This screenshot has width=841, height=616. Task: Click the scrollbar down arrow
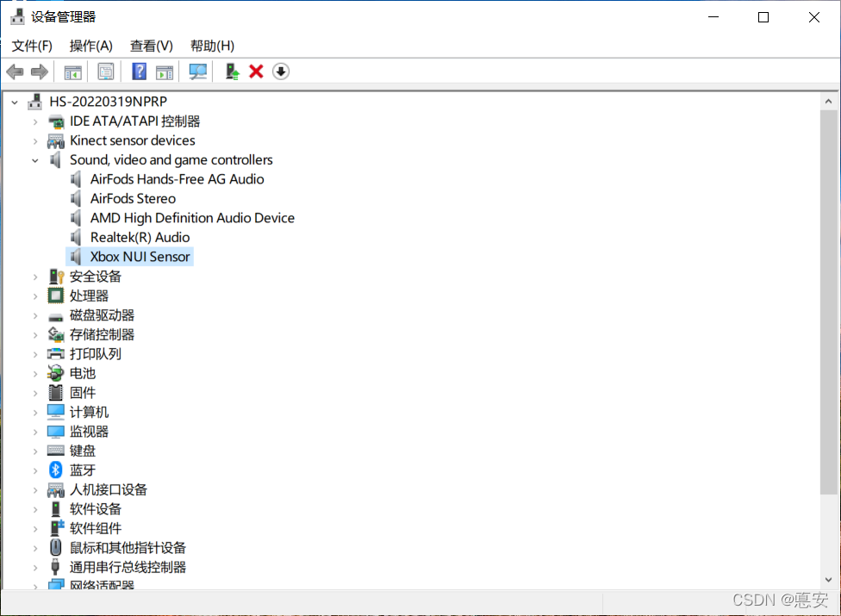tap(829, 580)
